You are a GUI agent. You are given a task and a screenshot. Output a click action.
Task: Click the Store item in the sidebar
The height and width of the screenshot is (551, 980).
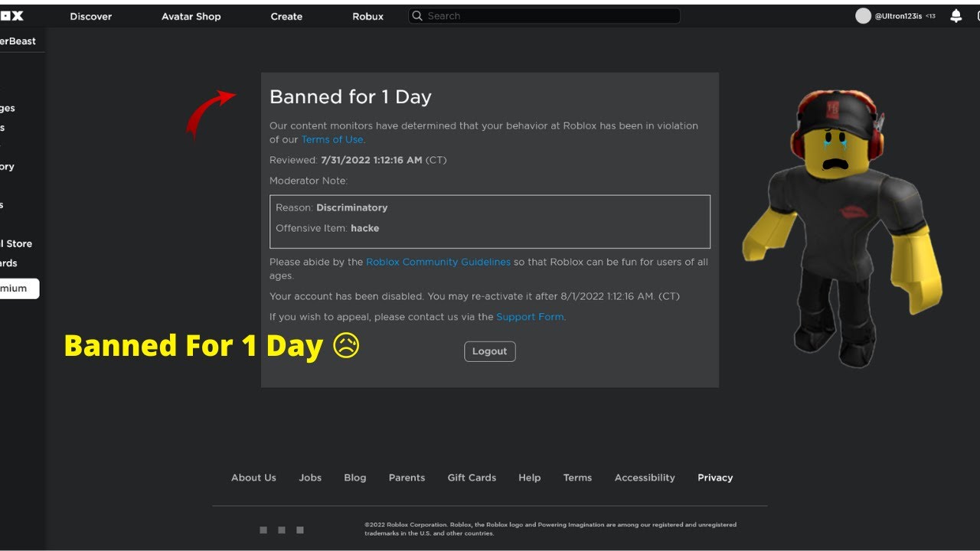click(x=16, y=243)
